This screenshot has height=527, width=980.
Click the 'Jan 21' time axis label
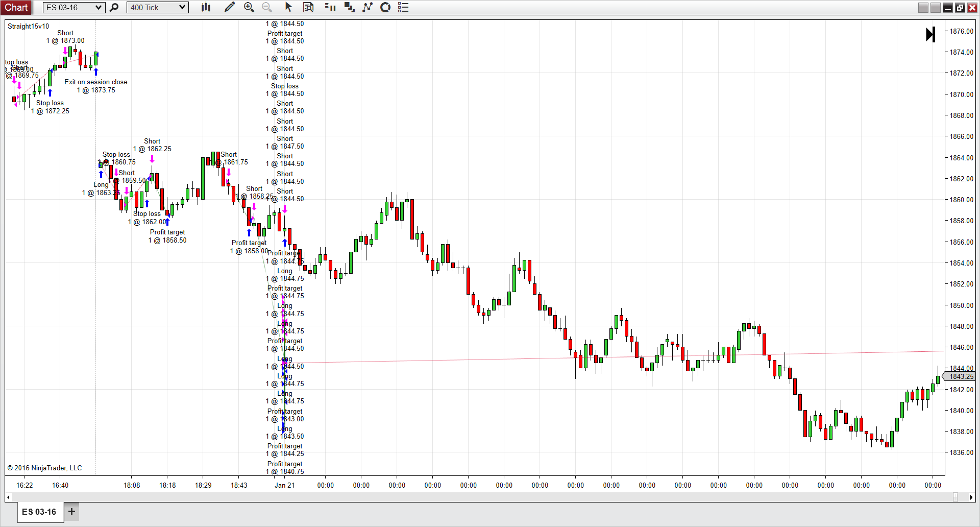click(x=285, y=485)
